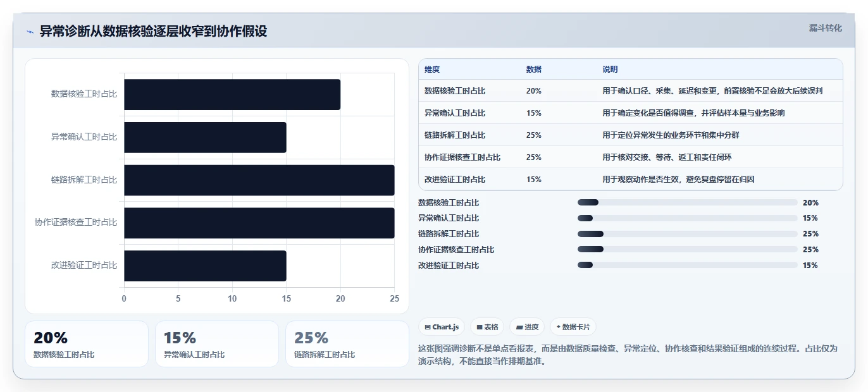Image resolution: width=868 pixels, height=392 pixels.
Task: Click the 15% progress bar for 异常确认工时占比
Action: [687, 218]
